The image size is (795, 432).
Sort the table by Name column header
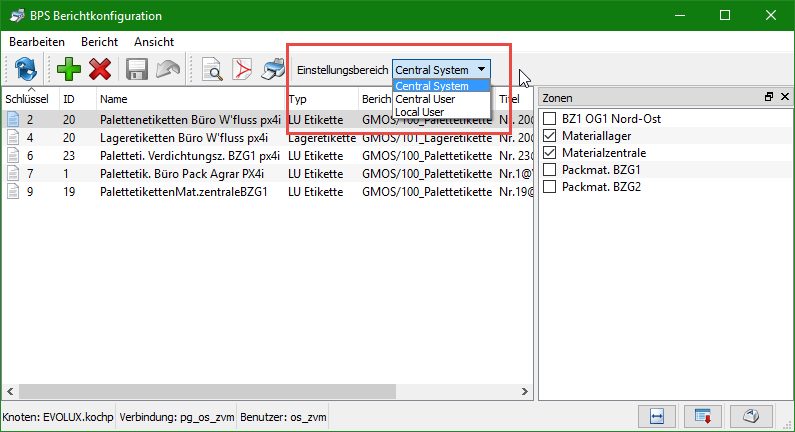tap(114, 99)
